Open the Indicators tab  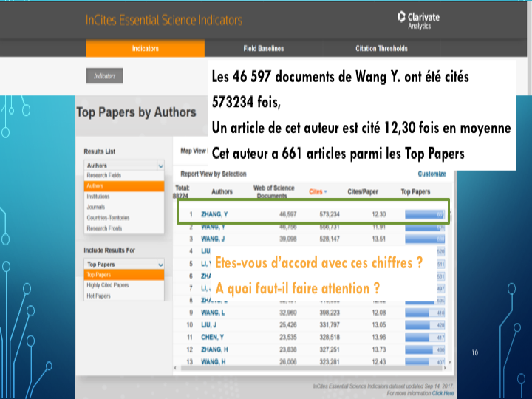(146, 48)
